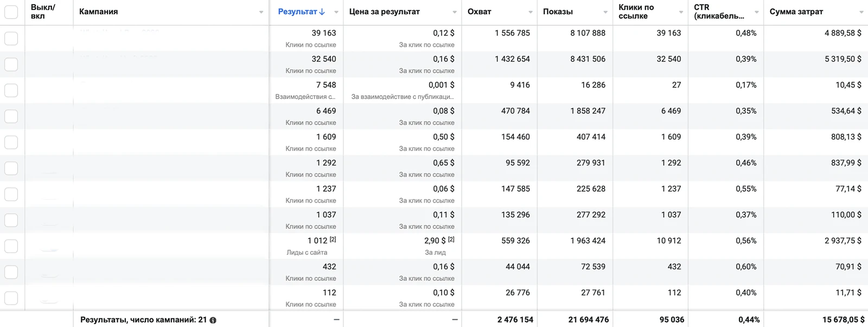
Task: Select the total impressions 21 694 476
Action: (x=589, y=320)
